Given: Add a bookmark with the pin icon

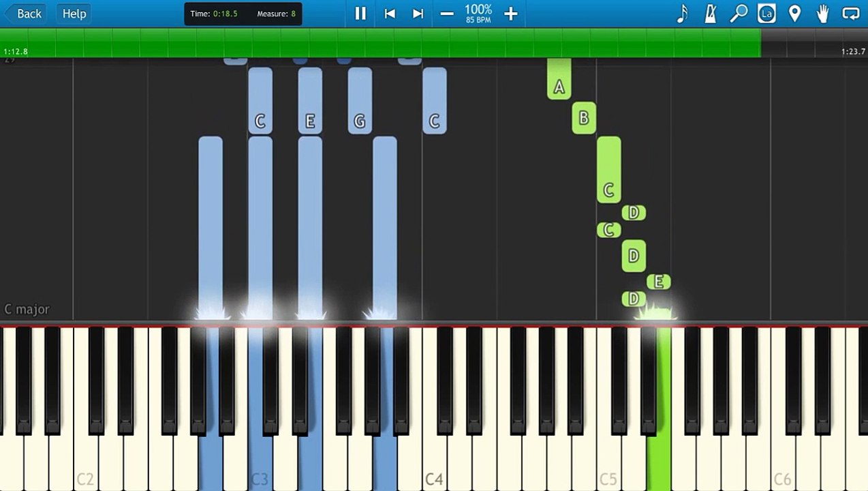Looking at the screenshot, I should (x=794, y=14).
